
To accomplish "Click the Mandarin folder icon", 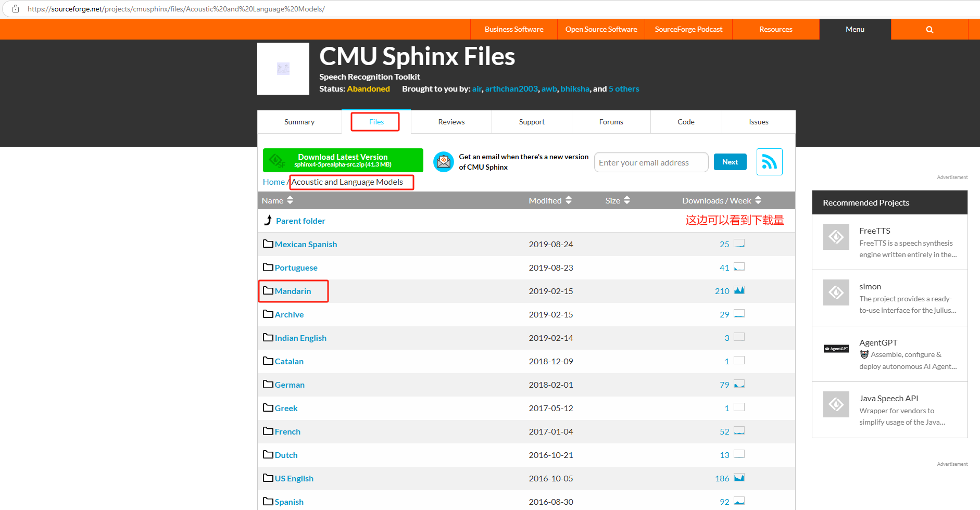I will (x=268, y=290).
